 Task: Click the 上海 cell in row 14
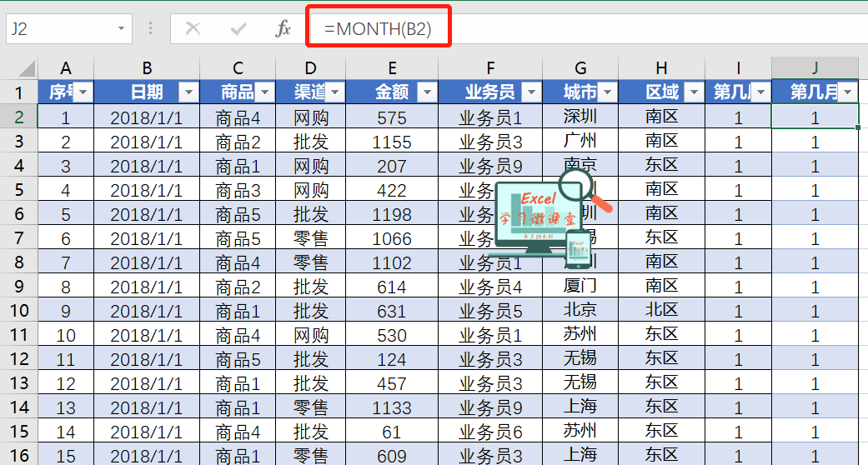click(x=580, y=407)
